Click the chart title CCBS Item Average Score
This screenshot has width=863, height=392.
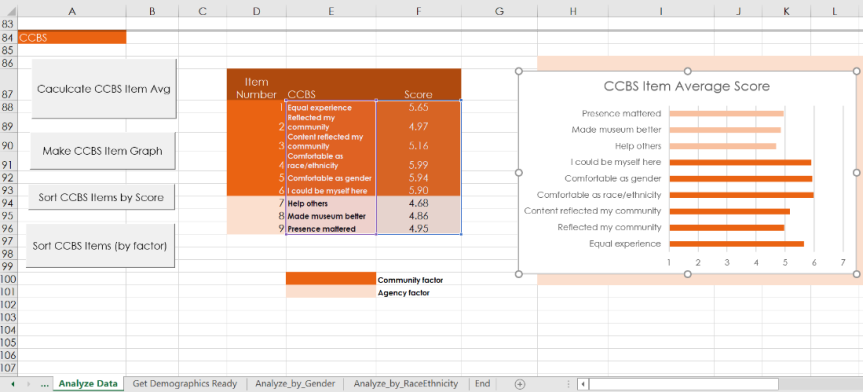coord(686,86)
